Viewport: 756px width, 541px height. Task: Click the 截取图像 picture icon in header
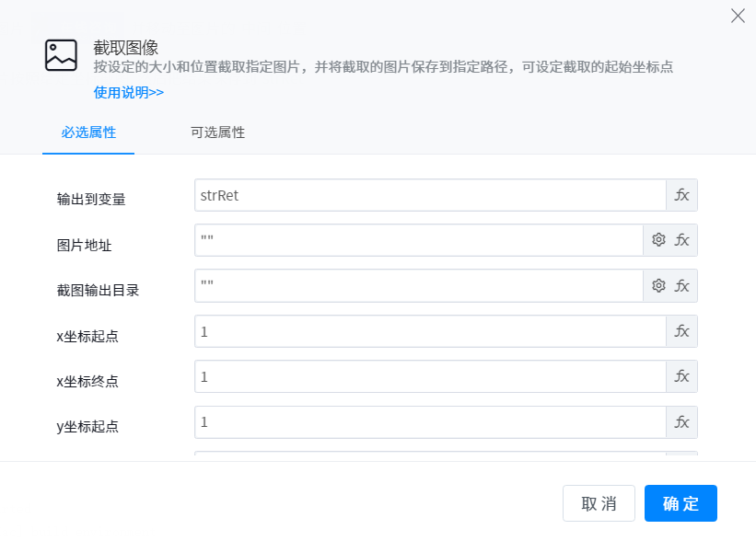61,55
